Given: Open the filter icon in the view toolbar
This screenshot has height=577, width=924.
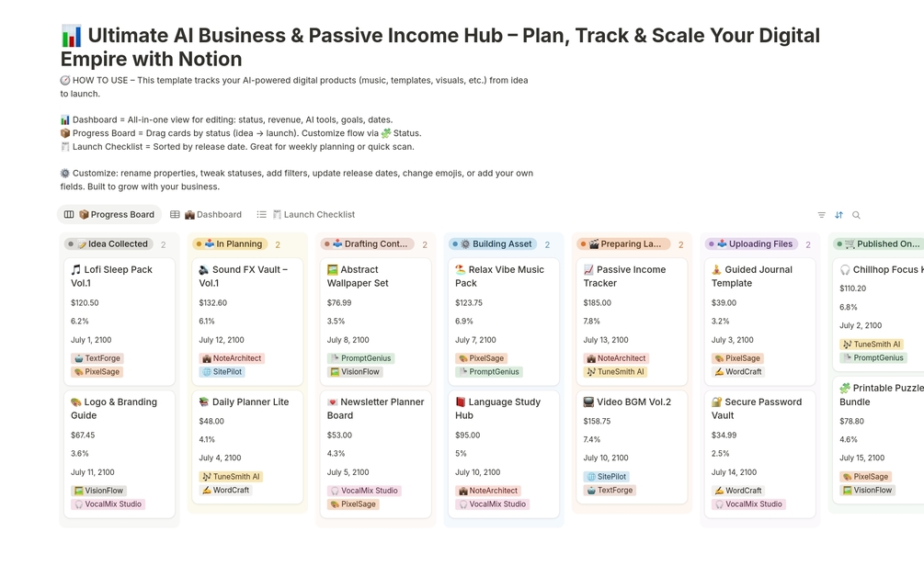Looking at the screenshot, I should (821, 215).
